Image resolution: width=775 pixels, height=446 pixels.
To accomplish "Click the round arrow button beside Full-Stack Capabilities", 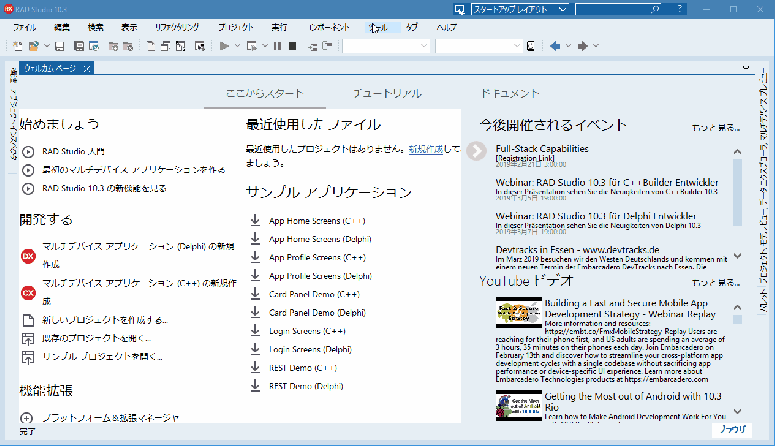I will [476, 151].
